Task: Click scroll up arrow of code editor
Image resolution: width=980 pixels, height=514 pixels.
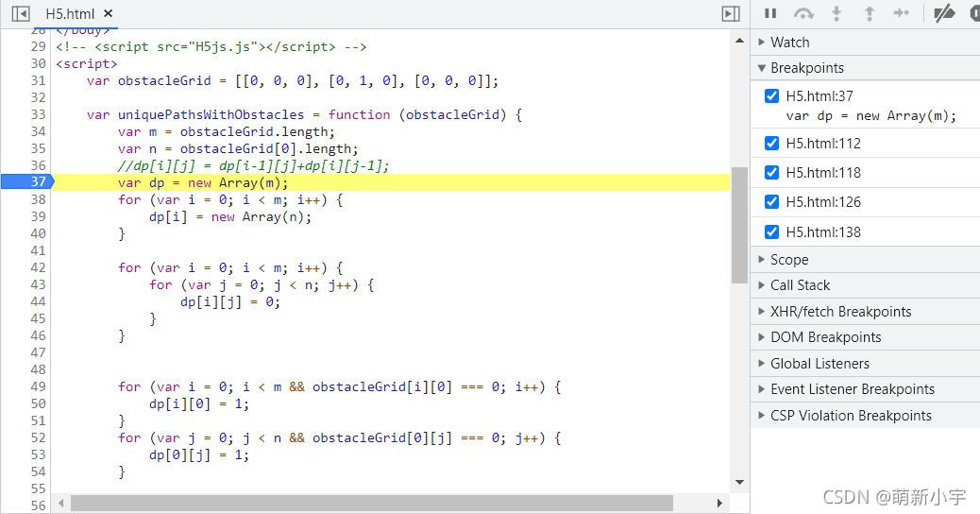Action: pyautogui.click(x=739, y=40)
